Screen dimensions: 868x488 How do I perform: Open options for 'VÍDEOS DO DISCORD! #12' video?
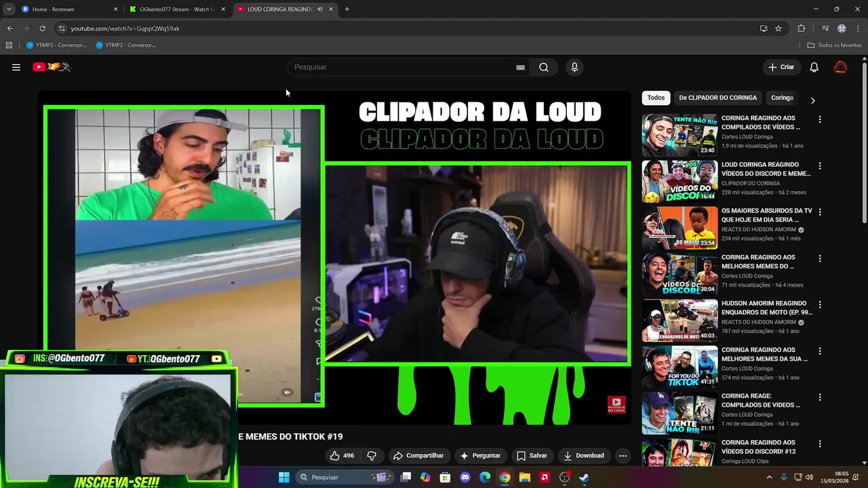pos(820,443)
